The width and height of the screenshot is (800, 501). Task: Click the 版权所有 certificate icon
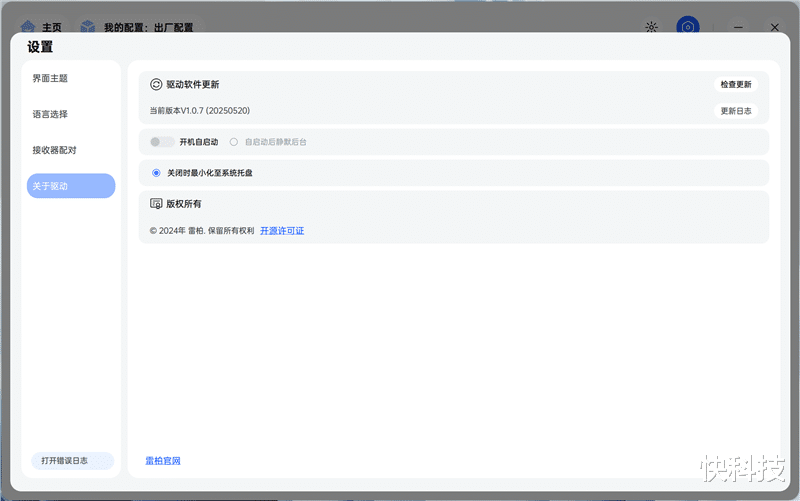[x=156, y=204]
